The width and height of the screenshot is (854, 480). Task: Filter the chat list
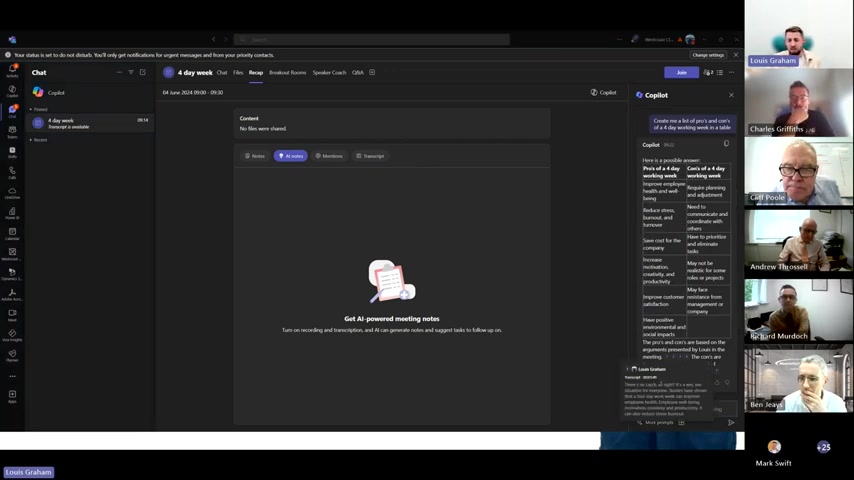pyautogui.click(x=131, y=72)
